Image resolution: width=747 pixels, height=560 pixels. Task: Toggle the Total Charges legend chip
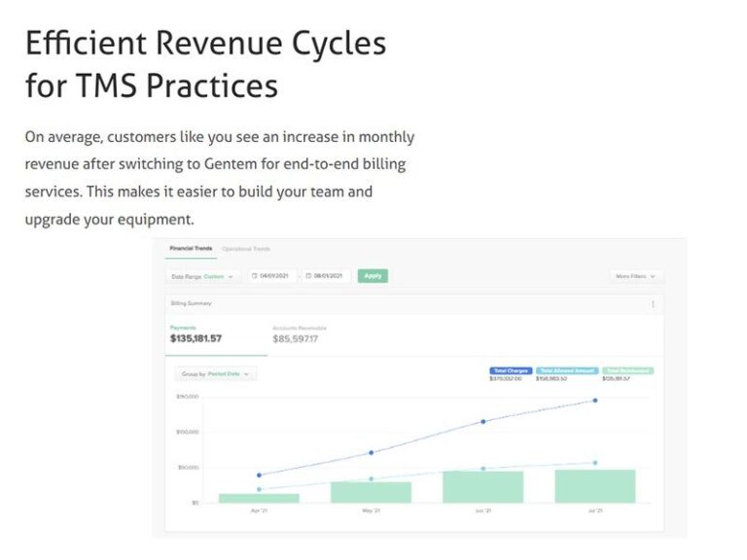[511, 370]
